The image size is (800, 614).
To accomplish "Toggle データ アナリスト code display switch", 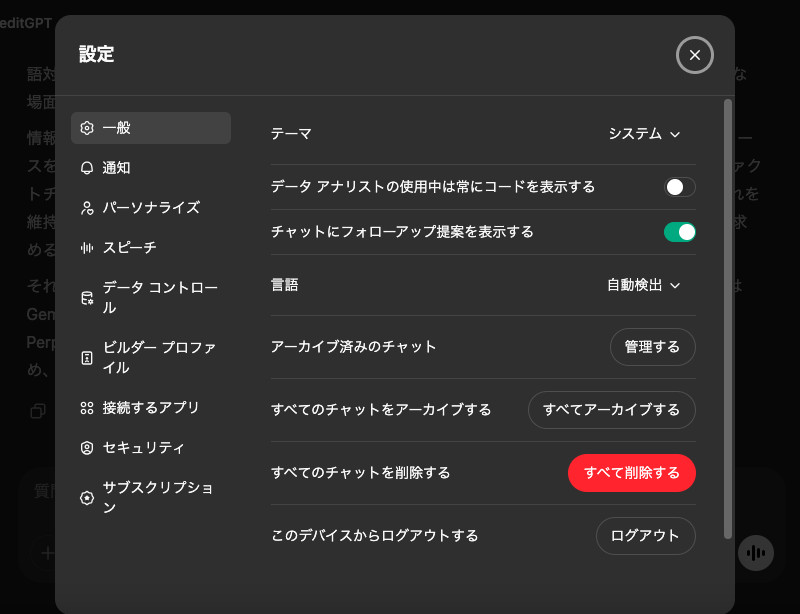I will tap(680, 187).
